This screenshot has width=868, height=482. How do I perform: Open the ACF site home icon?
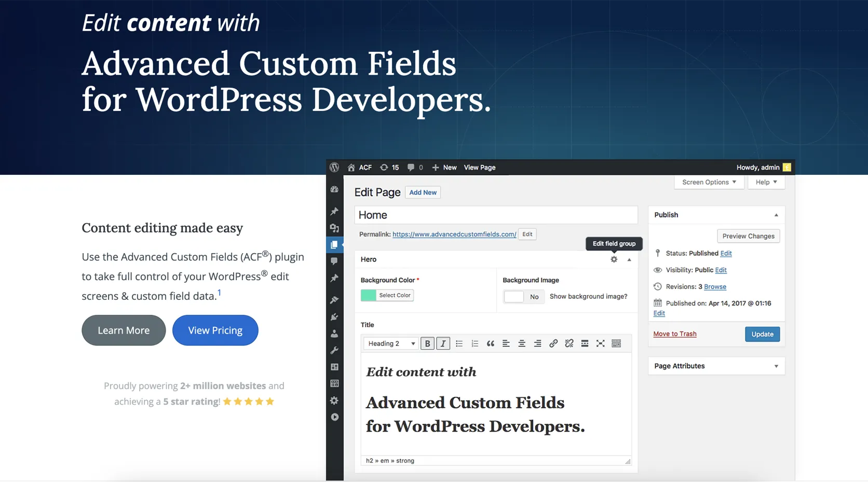point(351,168)
